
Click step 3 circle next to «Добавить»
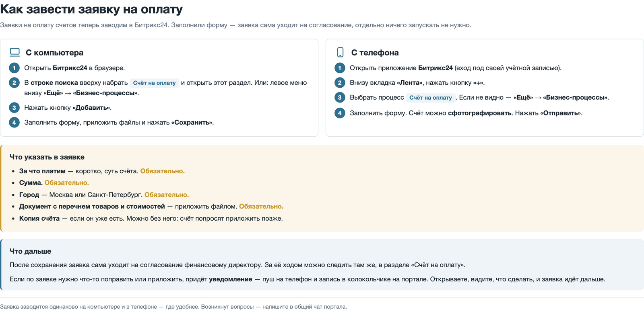[x=14, y=108]
